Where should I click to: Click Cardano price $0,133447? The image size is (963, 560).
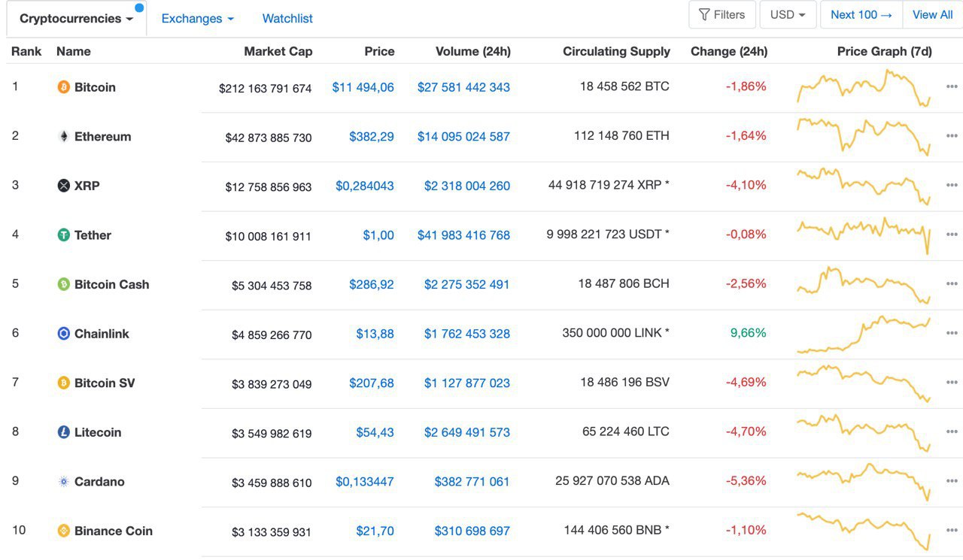pos(365,482)
